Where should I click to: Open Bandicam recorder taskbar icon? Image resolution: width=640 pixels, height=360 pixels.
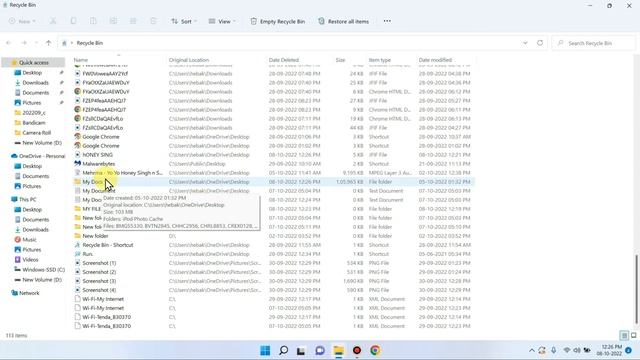tap(357, 350)
